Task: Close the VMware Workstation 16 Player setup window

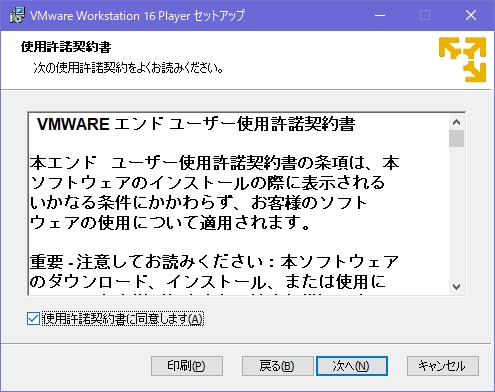Action: pos(471,15)
